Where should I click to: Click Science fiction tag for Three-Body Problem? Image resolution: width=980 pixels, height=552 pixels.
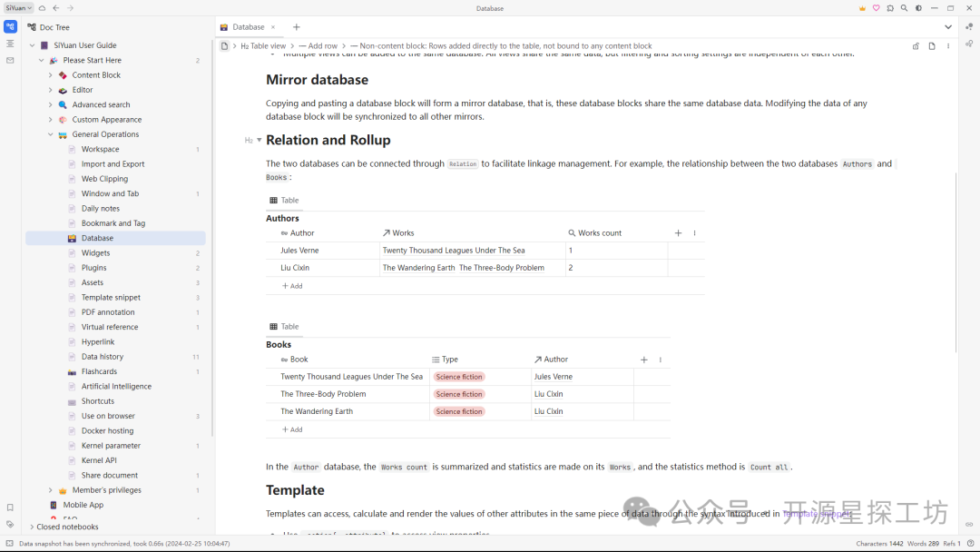pos(459,394)
